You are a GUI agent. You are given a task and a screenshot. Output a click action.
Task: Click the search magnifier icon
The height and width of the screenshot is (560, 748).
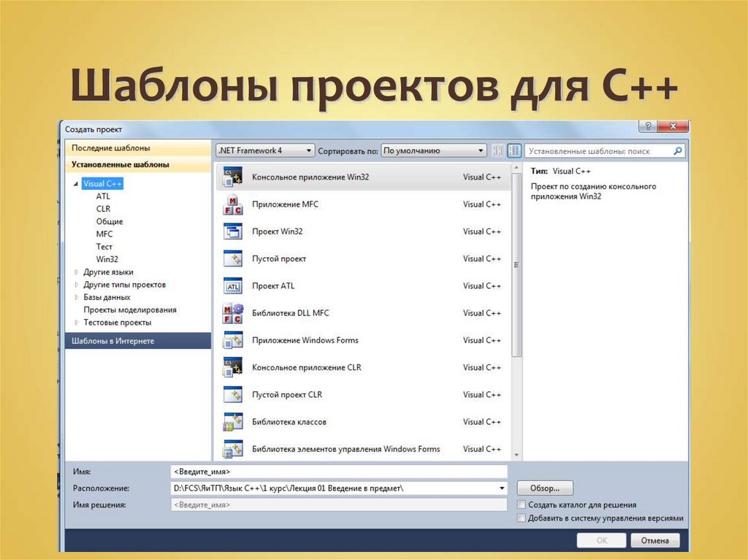[677, 151]
